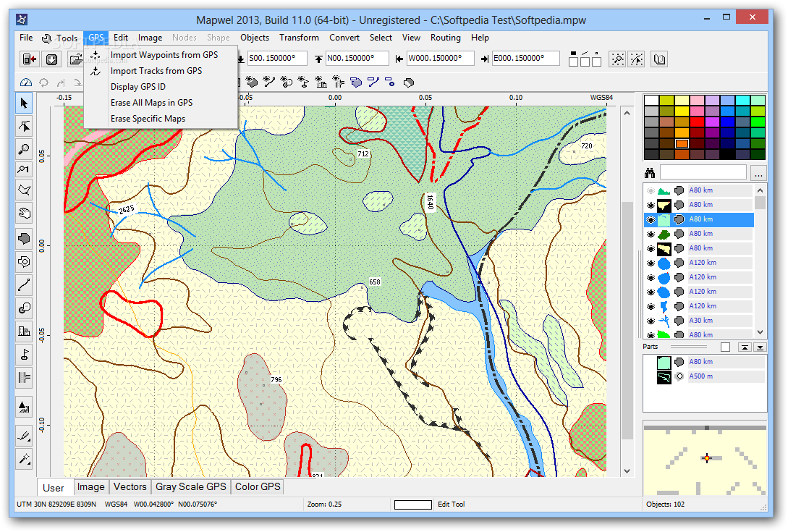Select the road junction tool
The width and height of the screenshot is (788, 532).
coord(24,377)
